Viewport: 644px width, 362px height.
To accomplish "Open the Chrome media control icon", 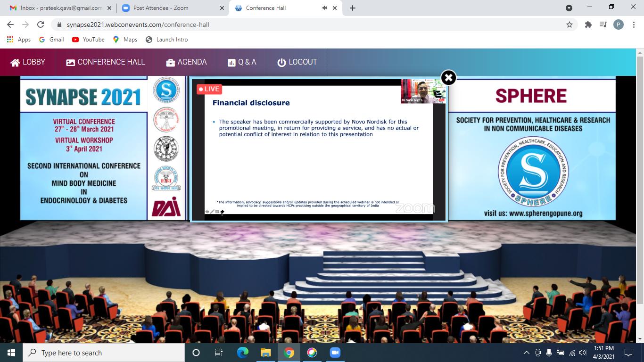I will point(603,25).
